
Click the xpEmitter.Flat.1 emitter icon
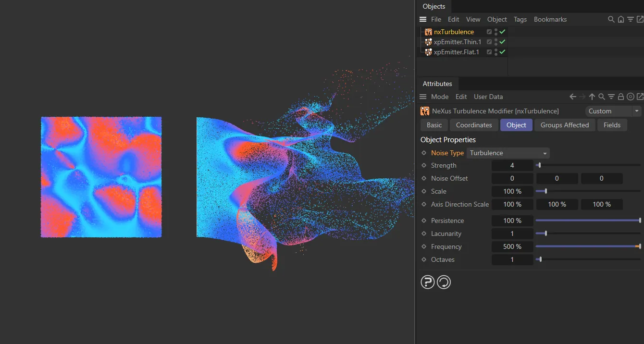click(428, 52)
